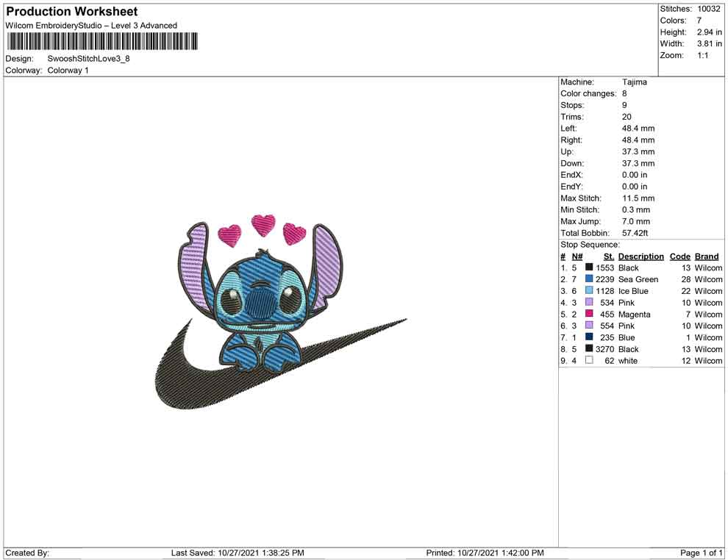Click the 'Printed' timestamp in footer

485,553
